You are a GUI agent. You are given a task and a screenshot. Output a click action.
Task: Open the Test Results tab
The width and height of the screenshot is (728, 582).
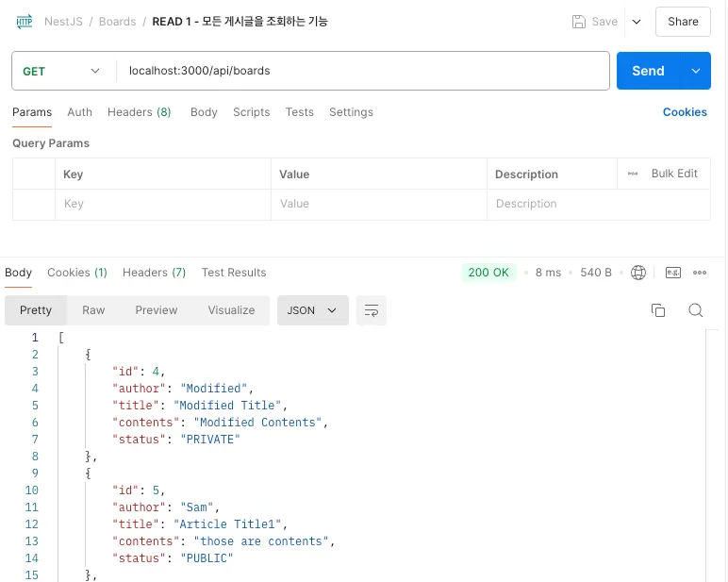[x=234, y=273]
